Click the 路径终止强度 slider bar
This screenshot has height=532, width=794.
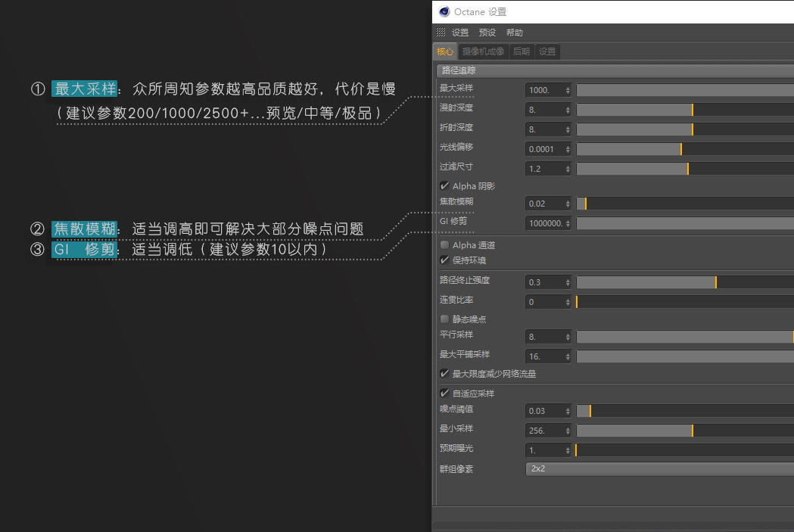pyautogui.click(x=685, y=282)
